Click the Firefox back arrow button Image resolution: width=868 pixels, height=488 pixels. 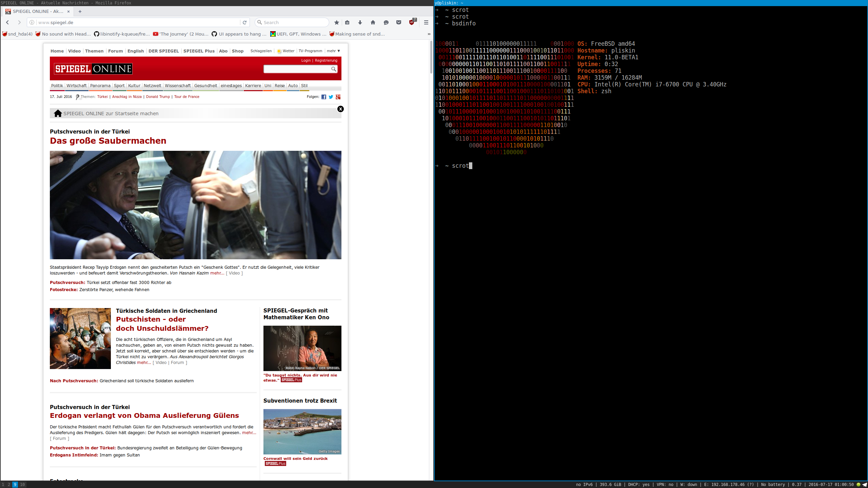(7, 22)
